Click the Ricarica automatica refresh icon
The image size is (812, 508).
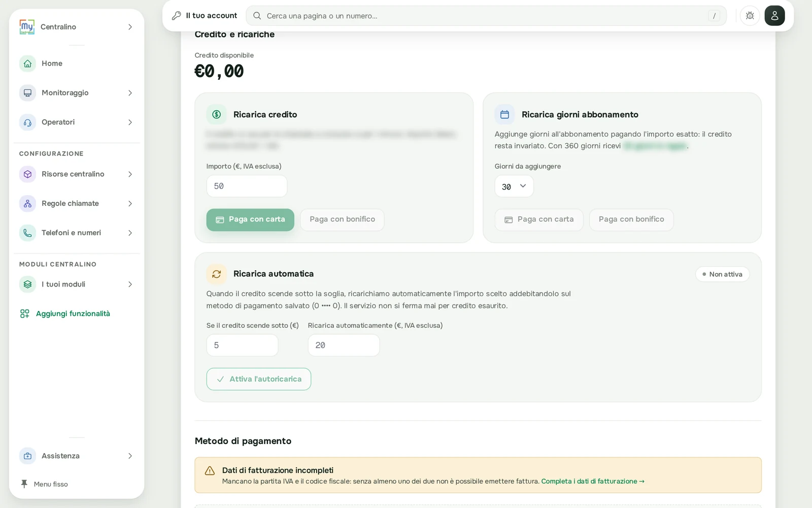click(216, 274)
